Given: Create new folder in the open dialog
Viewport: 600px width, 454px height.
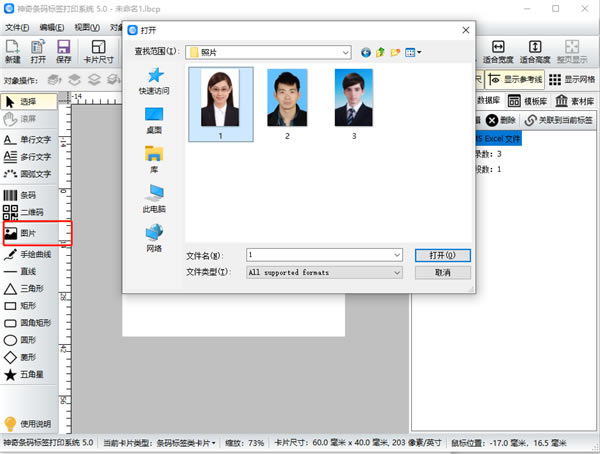Looking at the screenshot, I should click(396, 51).
